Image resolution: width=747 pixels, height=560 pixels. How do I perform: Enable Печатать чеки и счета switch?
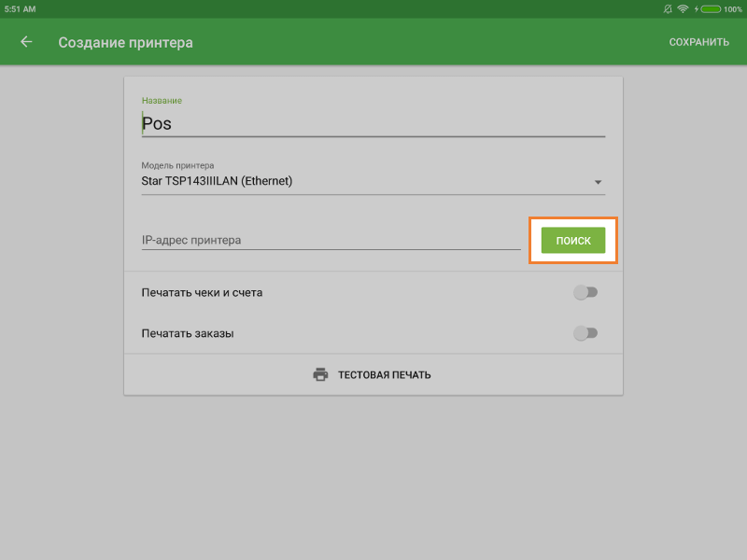point(585,292)
